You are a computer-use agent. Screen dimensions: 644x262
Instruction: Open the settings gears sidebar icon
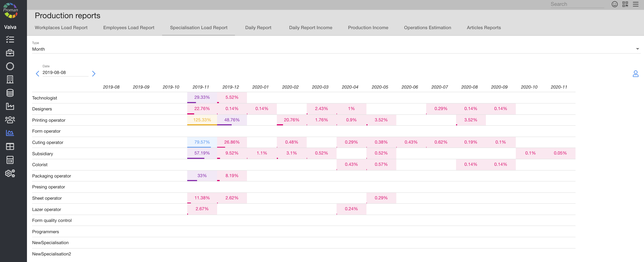(10, 173)
